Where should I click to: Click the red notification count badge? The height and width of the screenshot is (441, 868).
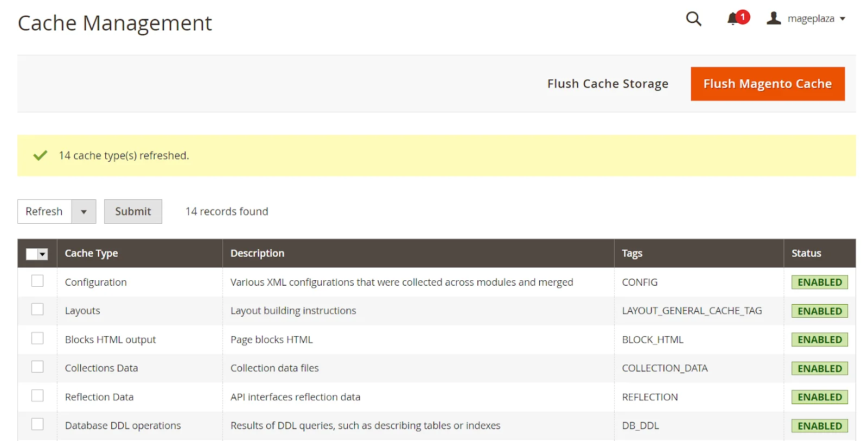click(x=743, y=17)
